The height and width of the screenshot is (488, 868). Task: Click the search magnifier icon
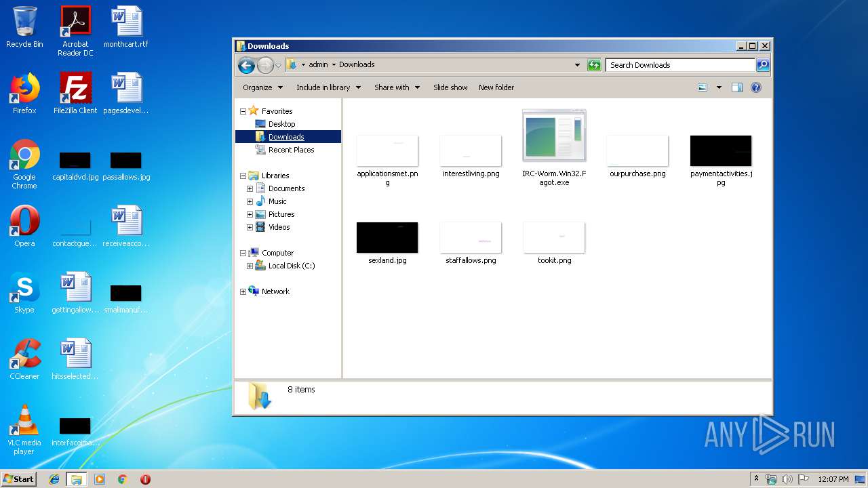pos(763,65)
